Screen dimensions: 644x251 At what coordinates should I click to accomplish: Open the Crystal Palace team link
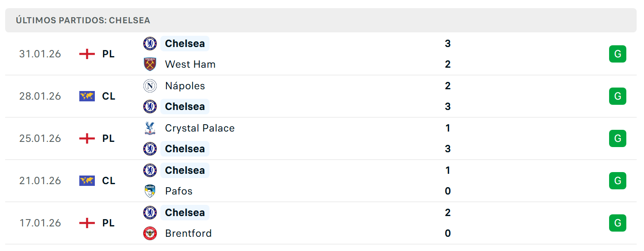pos(200,128)
